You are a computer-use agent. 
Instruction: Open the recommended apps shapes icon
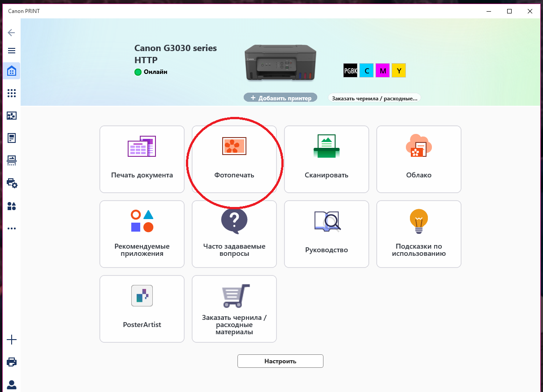click(12, 206)
